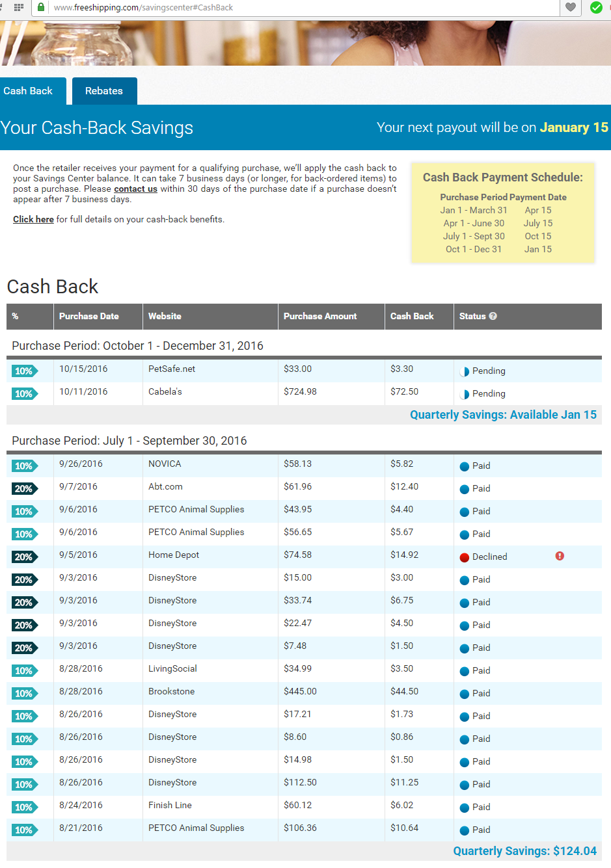Click the 'January 15' next payout date
The width and height of the screenshot is (611, 868).
pyautogui.click(x=574, y=127)
